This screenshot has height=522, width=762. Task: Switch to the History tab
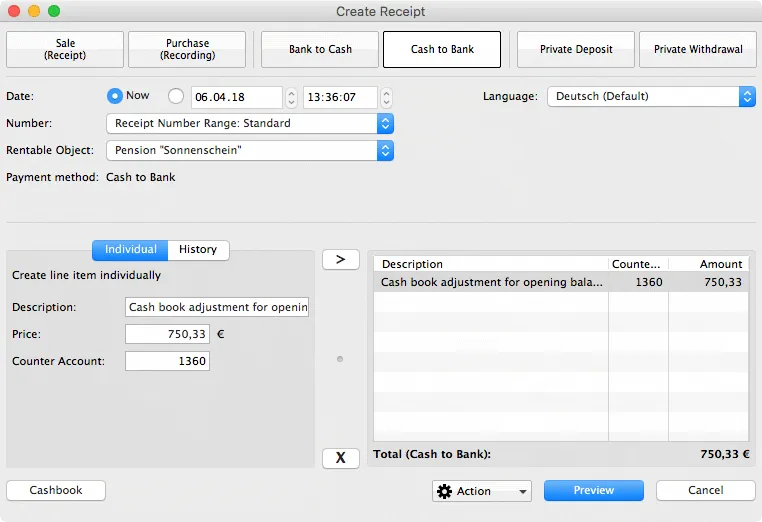198,249
